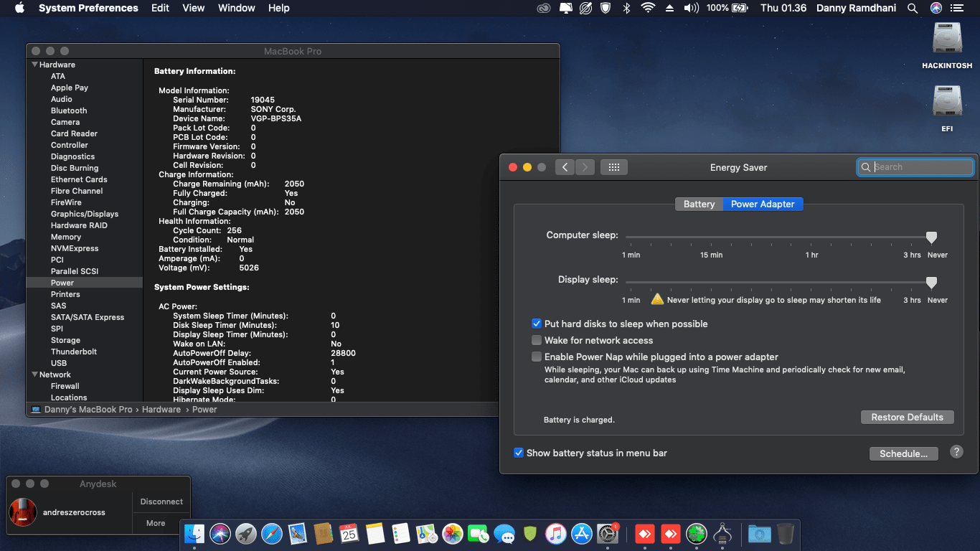Open the Edit menu

point(160,8)
